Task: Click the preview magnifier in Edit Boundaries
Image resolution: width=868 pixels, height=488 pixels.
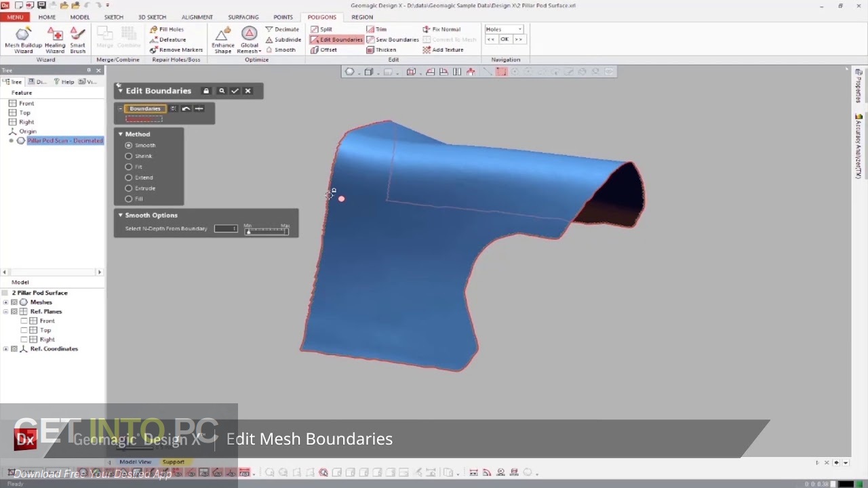Action: (221, 91)
